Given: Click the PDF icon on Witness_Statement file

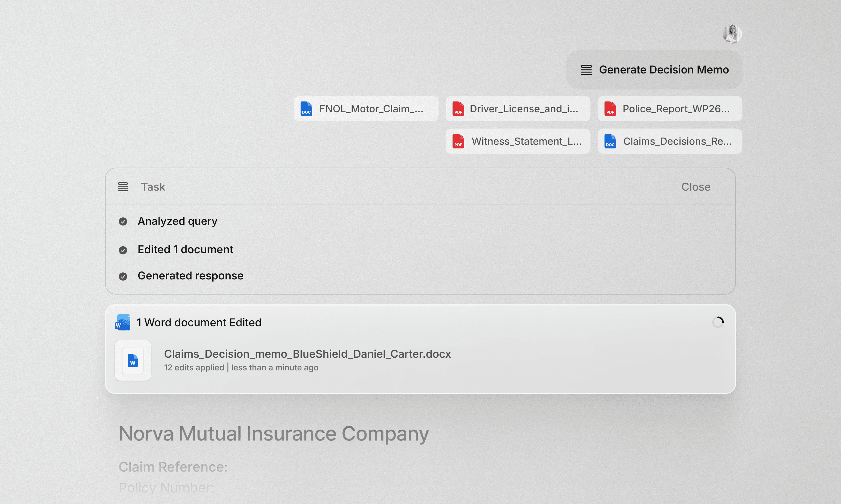Looking at the screenshot, I should (458, 141).
